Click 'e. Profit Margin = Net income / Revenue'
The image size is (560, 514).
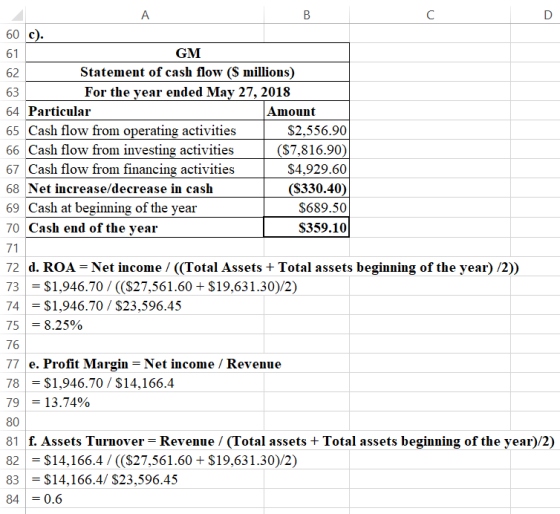155,364
